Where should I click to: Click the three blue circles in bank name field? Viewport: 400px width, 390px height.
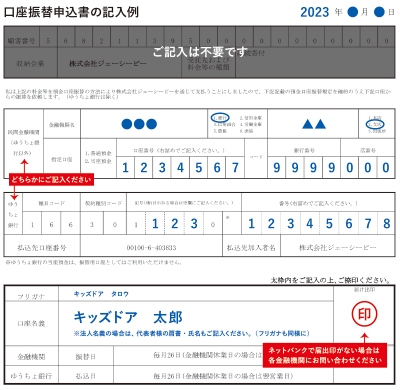[139, 124]
